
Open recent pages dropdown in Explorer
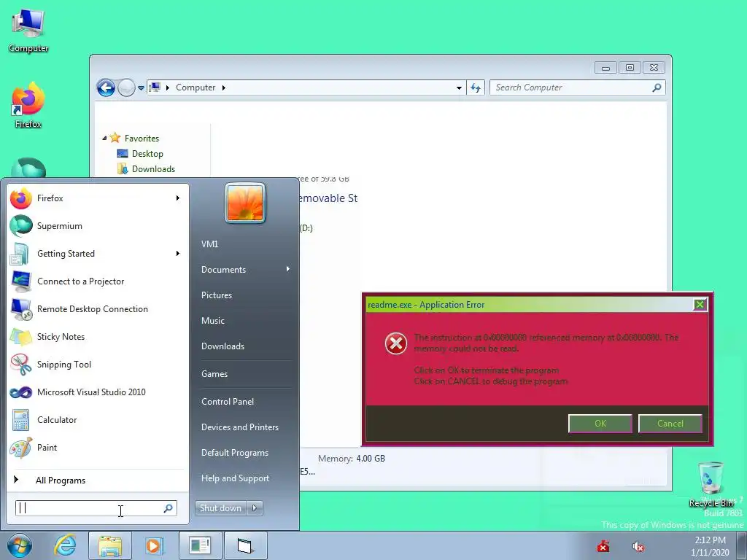(x=141, y=88)
